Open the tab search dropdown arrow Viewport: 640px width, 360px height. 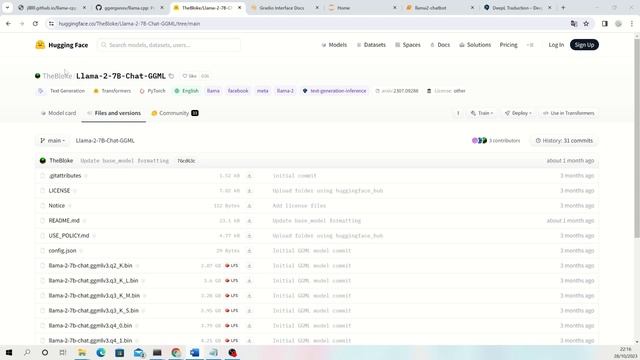point(7,7)
